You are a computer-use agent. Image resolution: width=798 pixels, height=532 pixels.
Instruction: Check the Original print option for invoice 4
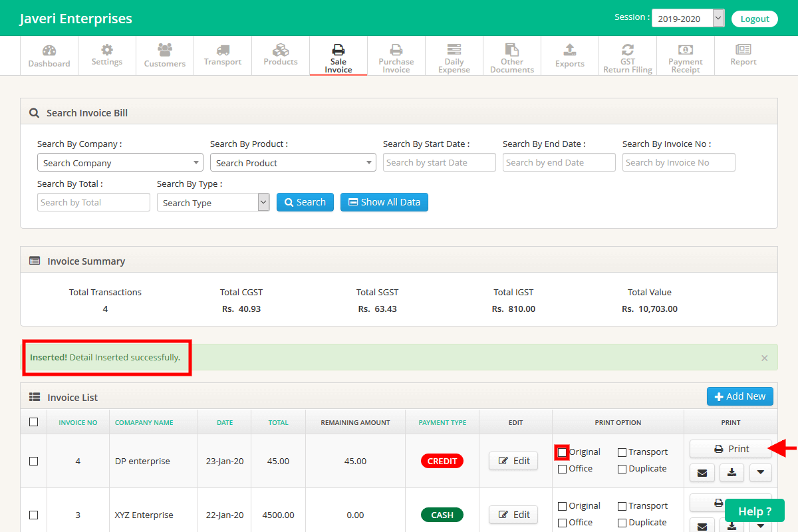coord(563,452)
